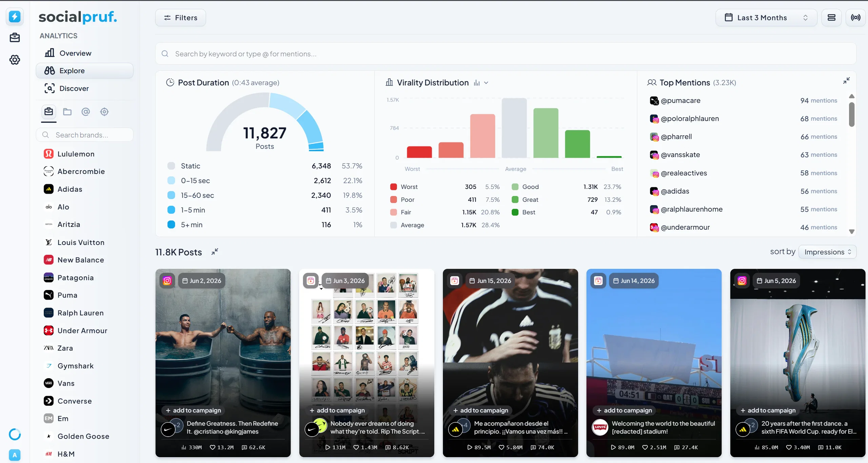The width and height of the screenshot is (868, 463).
Task: Click the Search brands magnifier icon
Action: click(45, 135)
